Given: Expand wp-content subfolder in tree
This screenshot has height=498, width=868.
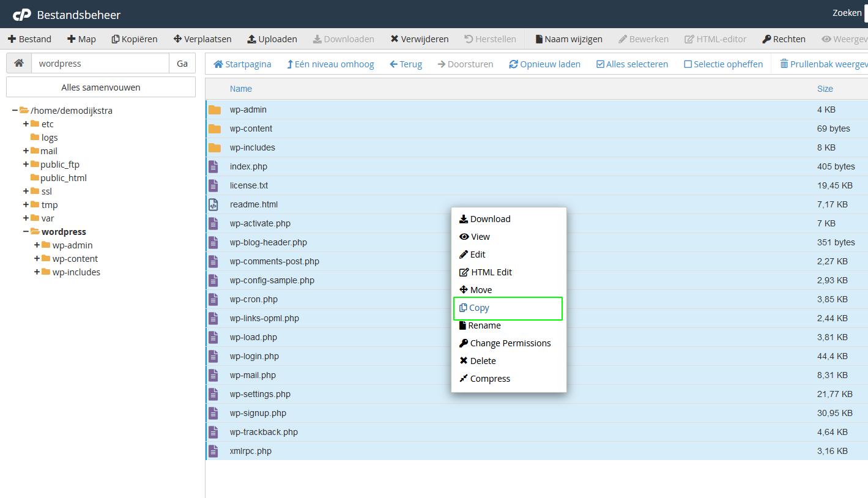Looking at the screenshot, I should tap(37, 259).
